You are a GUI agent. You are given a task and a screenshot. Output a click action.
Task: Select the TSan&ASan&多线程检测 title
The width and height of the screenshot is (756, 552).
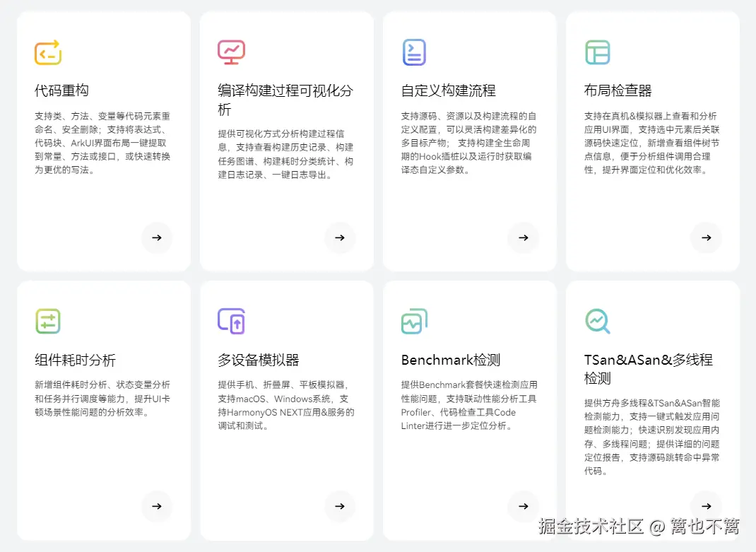pos(649,369)
